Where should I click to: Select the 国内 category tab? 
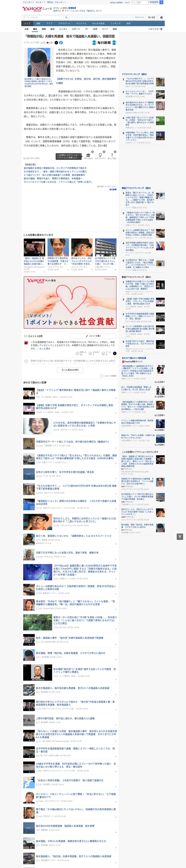[x=35, y=29]
